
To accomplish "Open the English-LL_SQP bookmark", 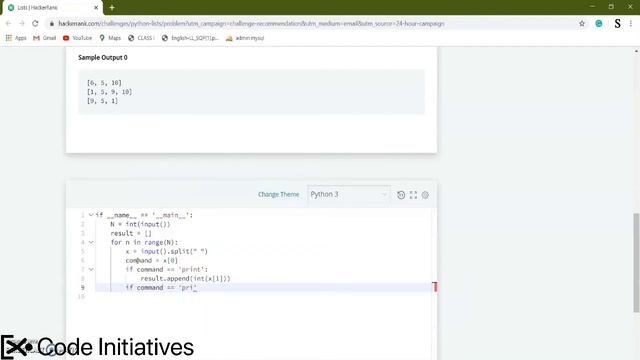I will 190,38.
